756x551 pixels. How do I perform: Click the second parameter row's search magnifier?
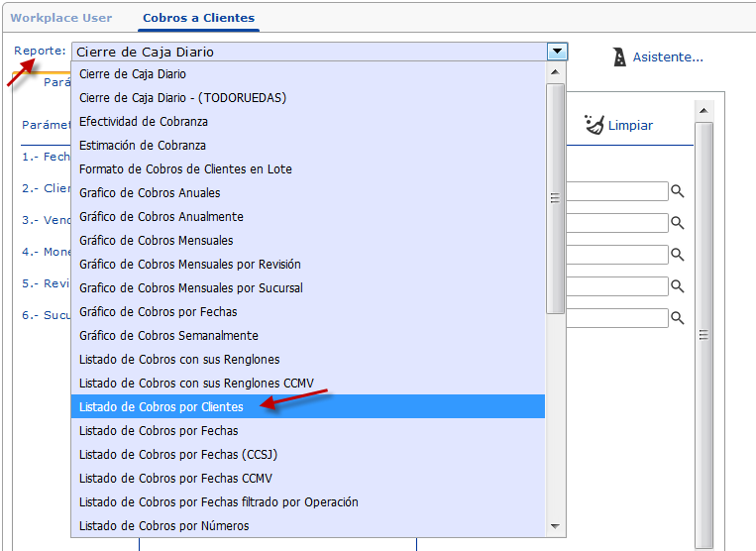[678, 223]
